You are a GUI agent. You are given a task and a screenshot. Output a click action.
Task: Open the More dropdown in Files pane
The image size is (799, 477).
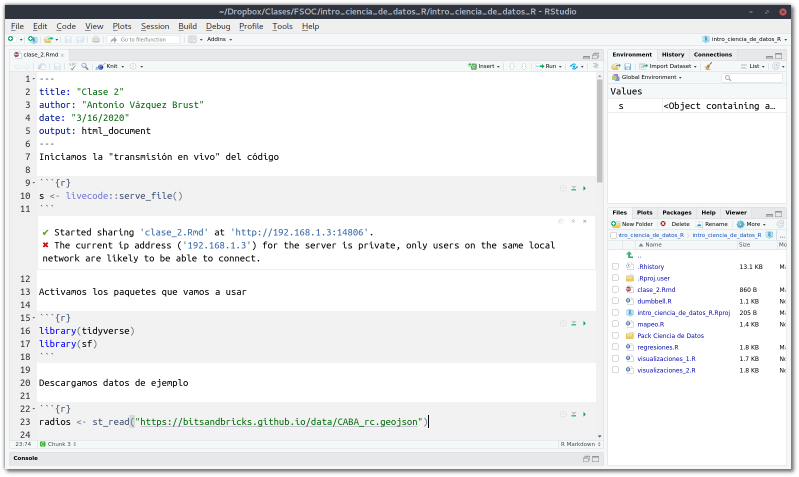click(x=751, y=224)
